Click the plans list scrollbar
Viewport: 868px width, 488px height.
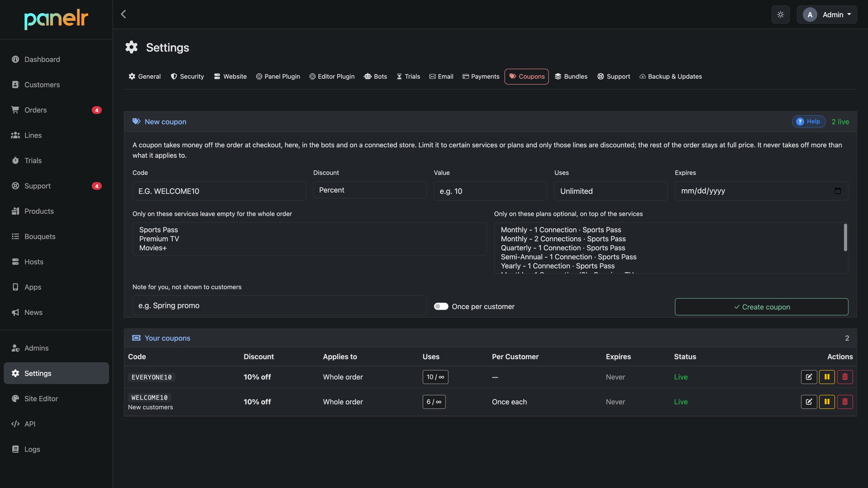point(845,237)
